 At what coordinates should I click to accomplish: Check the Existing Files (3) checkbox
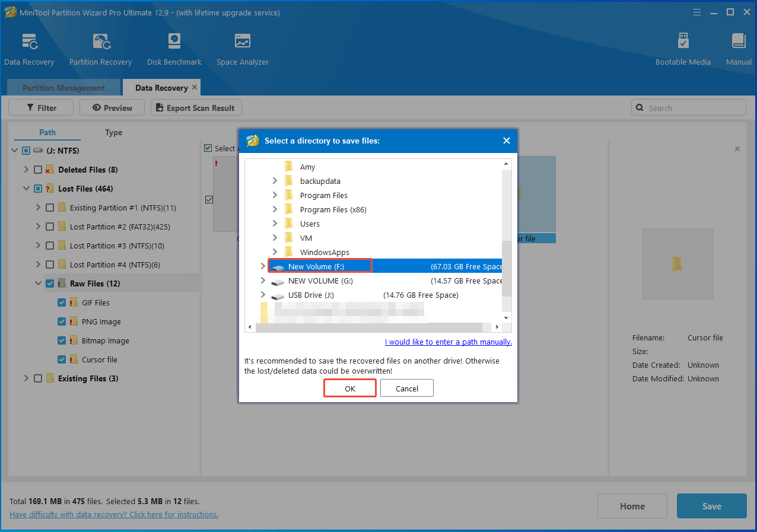[38, 378]
